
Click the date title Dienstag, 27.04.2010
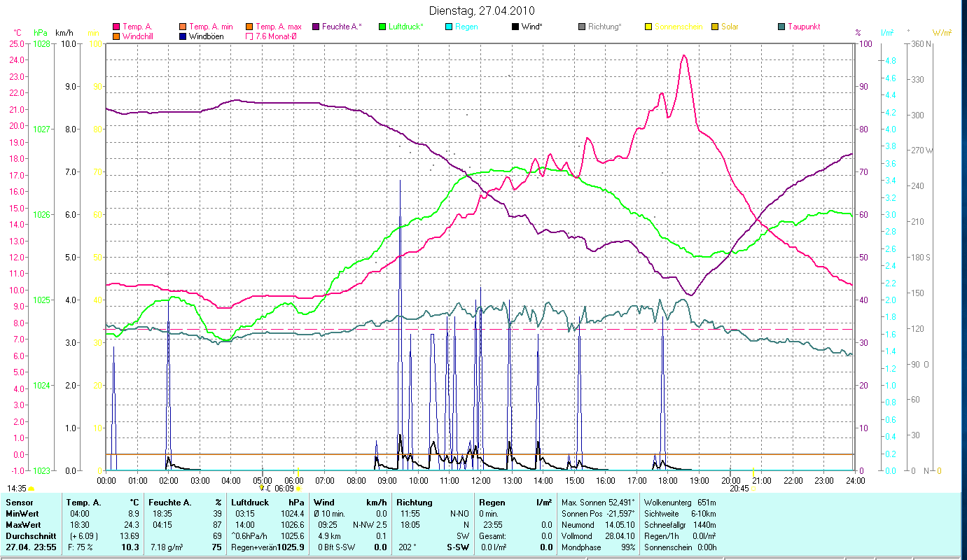pos(482,10)
